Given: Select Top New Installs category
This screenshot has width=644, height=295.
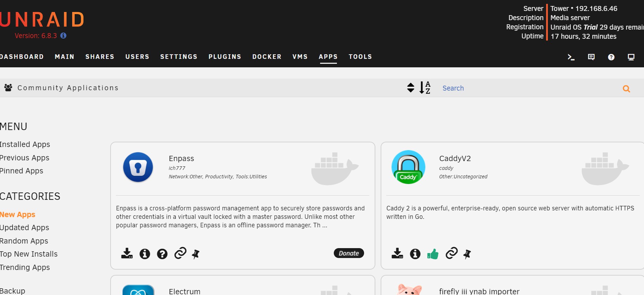Looking at the screenshot, I should click(x=29, y=254).
